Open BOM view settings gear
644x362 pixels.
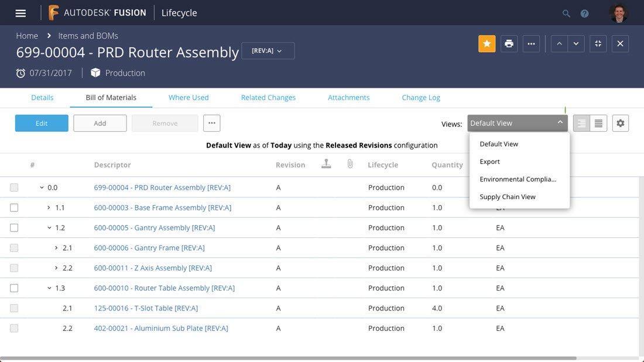pyautogui.click(x=620, y=123)
